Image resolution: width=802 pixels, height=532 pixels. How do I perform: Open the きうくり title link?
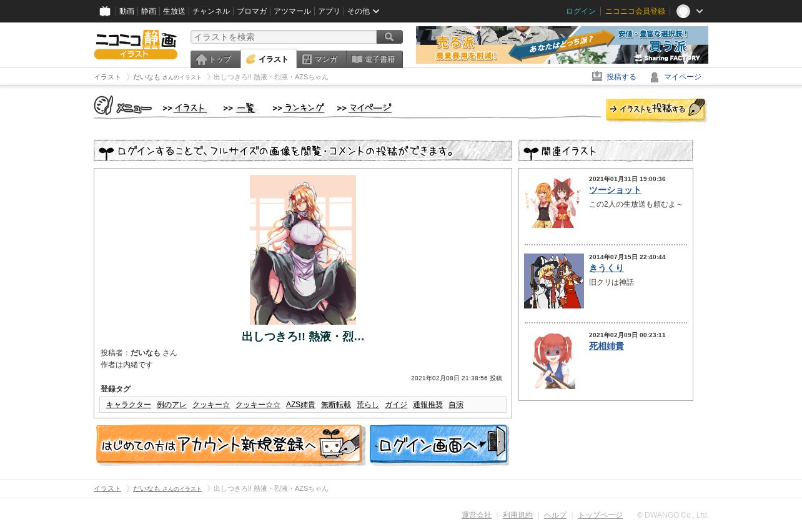click(606, 268)
